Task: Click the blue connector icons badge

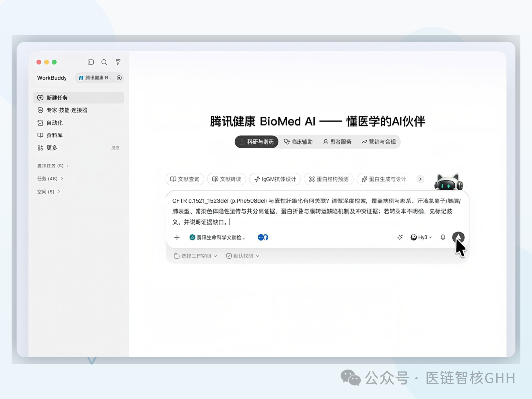Action: (263, 237)
